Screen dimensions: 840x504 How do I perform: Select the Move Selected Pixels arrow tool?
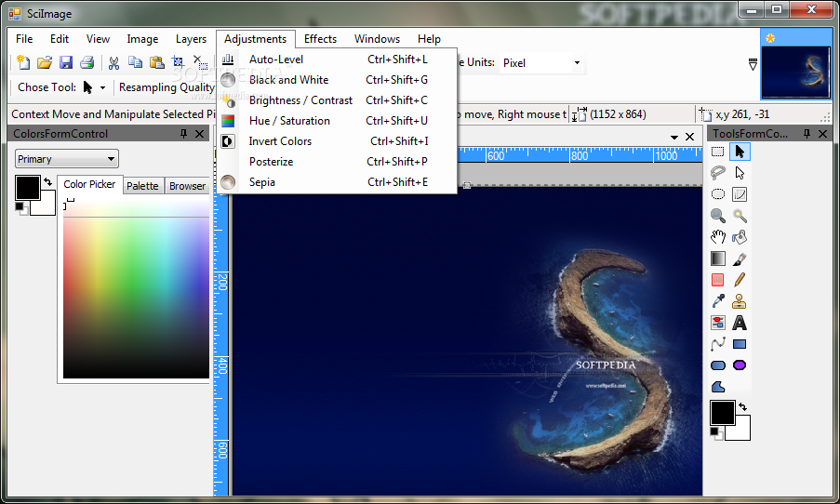(x=740, y=153)
